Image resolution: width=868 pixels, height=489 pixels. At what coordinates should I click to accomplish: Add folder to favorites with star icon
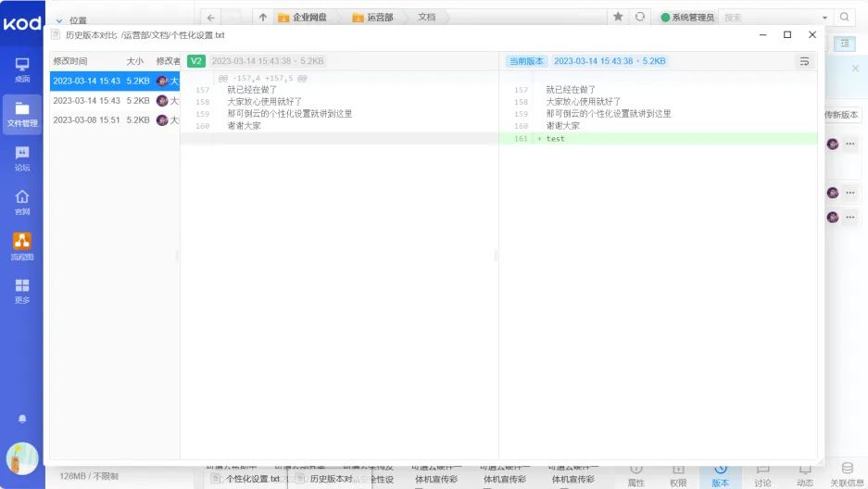tap(618, 17)
